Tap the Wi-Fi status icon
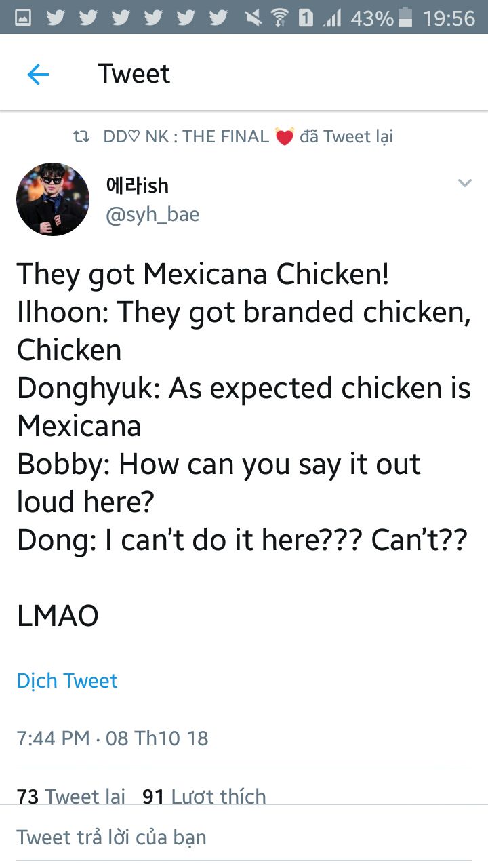Screen dimensions: 488x868 [x=279, y=18]
